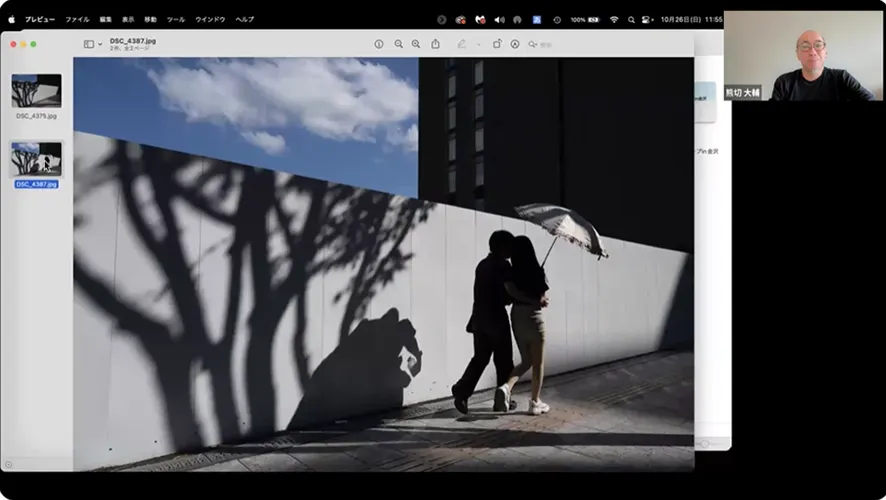Select the markup pen highlight icon
The image size is (886, 500).
tap(461, 44)
